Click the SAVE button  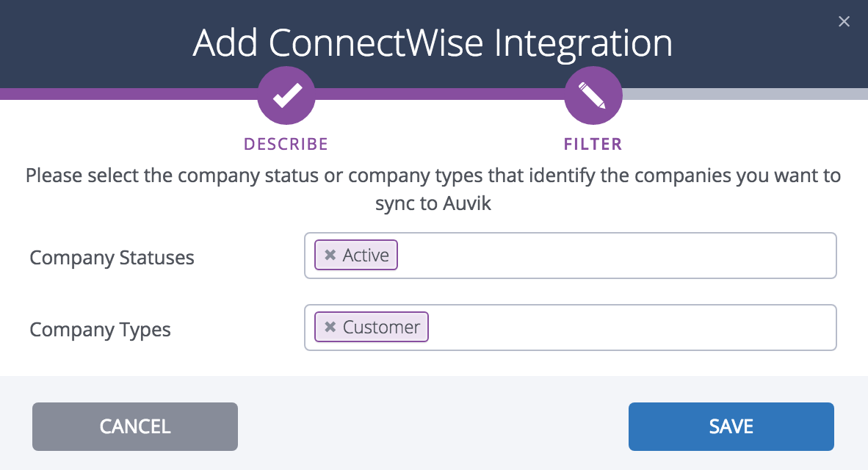click(x=730, y=426)
